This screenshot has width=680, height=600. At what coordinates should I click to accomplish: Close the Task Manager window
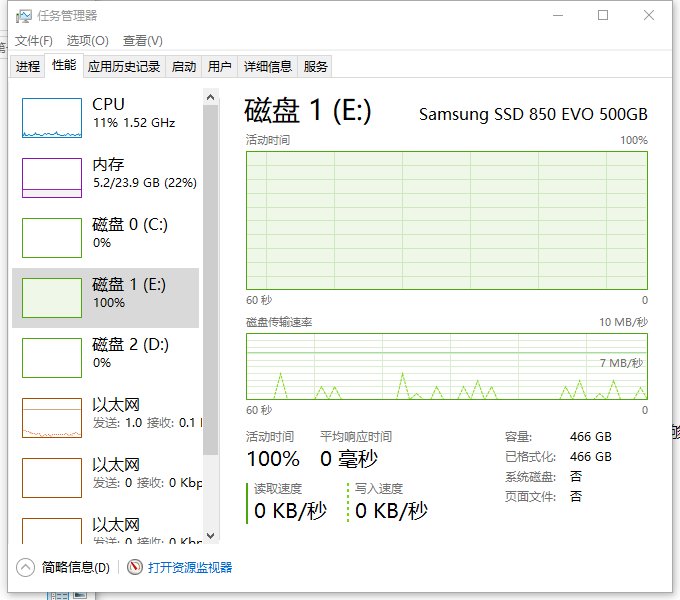coord(649,16)
